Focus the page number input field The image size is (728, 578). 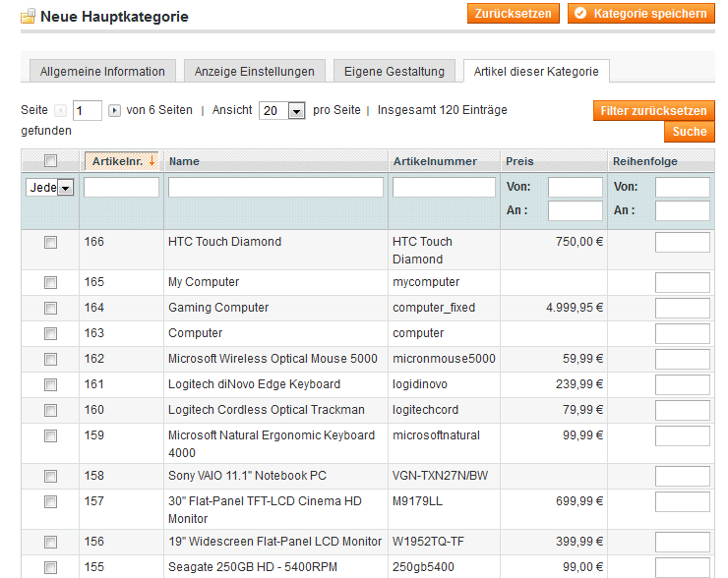coord(88,110)
